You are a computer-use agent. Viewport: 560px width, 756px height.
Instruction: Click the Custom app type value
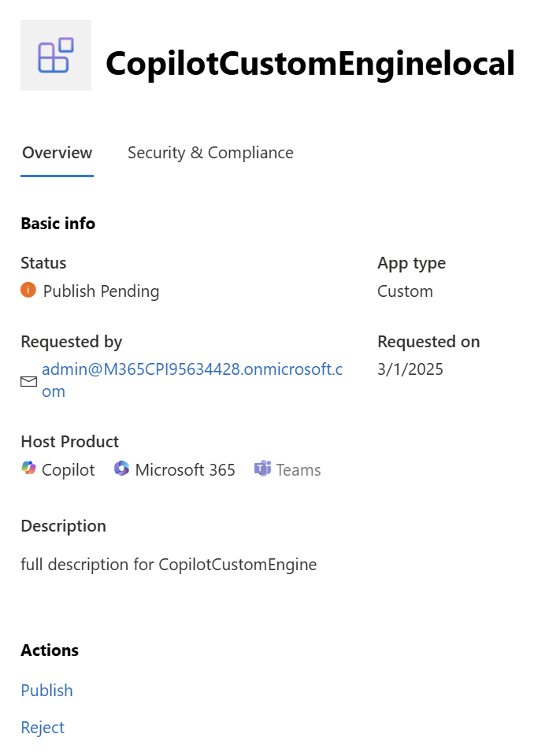405,291
